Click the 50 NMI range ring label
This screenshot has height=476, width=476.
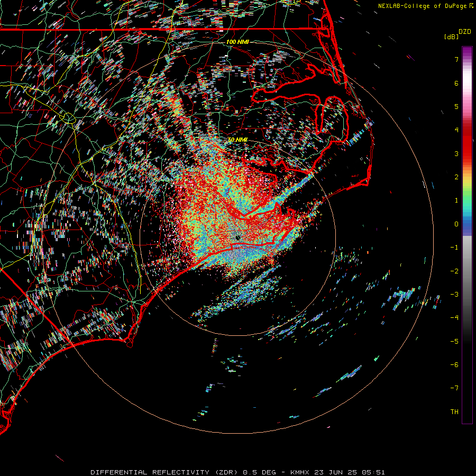pos(237,140)
